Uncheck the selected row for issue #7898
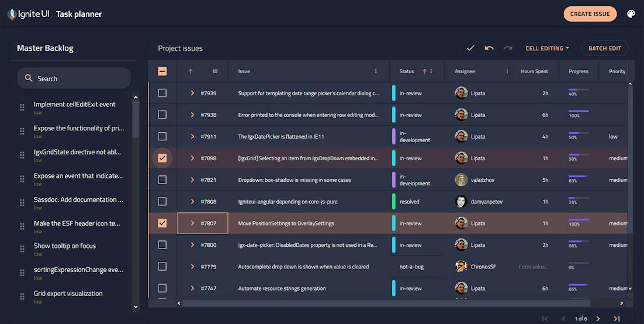The height and width of the screenshot is (324, 644). [163, 158]
